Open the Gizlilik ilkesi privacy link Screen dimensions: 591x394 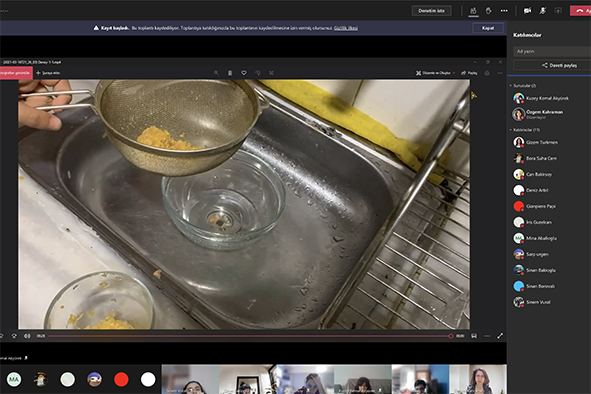click(346, 28)
